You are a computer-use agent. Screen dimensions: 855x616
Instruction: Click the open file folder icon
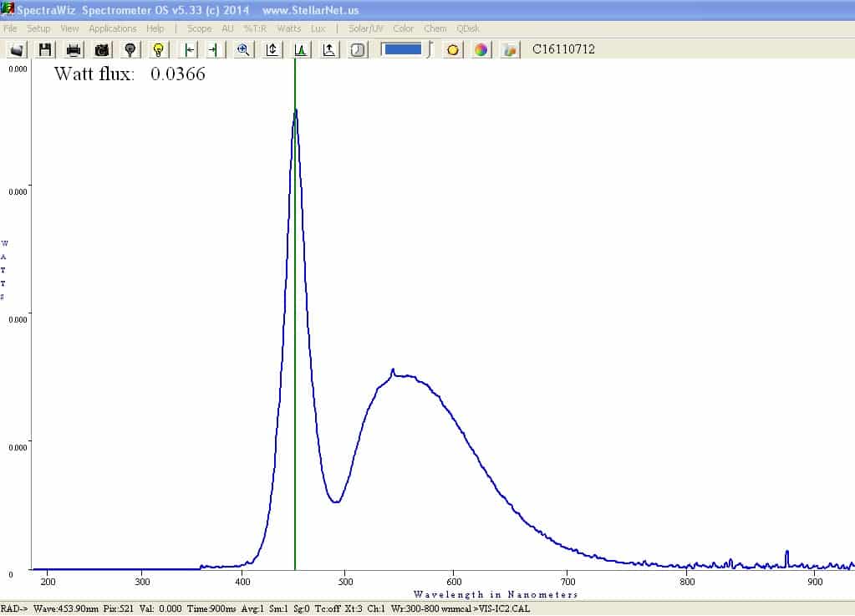coord(17,49)
